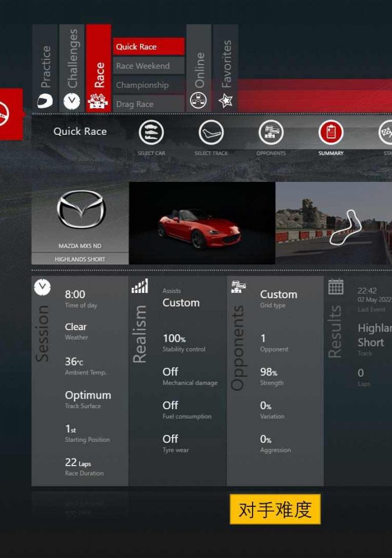Screen dimensions: 392x558
Task: Go to the Select Track step
Action: coord(211,133)
